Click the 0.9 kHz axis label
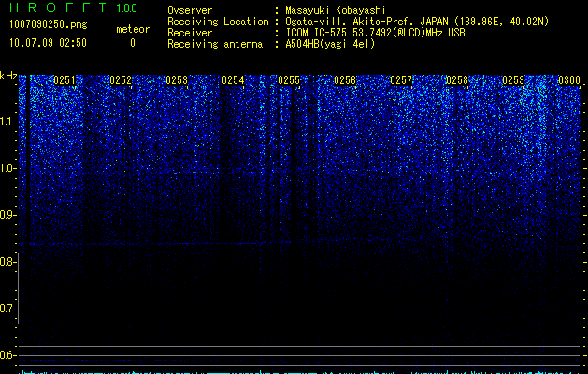Viewport: 588px width, 374px height. [x=8, y=215]
